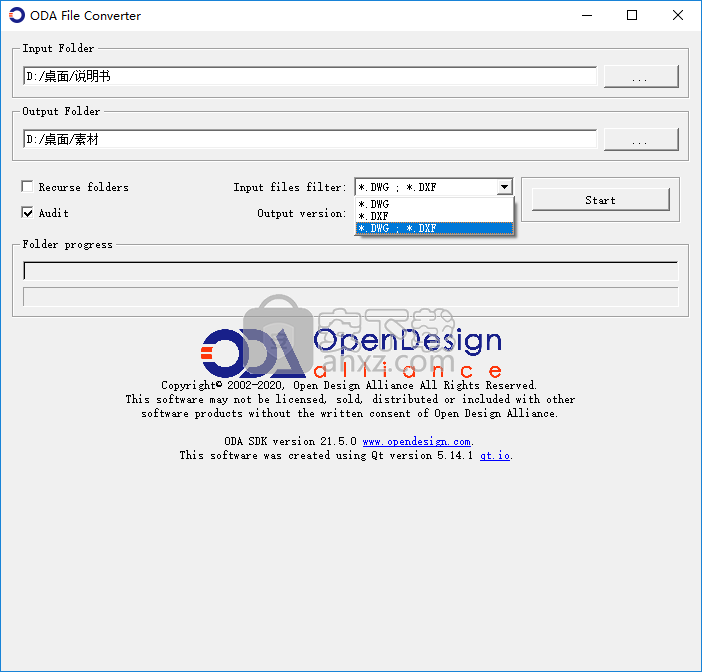Open the www.opendesign.com link
Screen dimensions: 702x672
[416, 441]
